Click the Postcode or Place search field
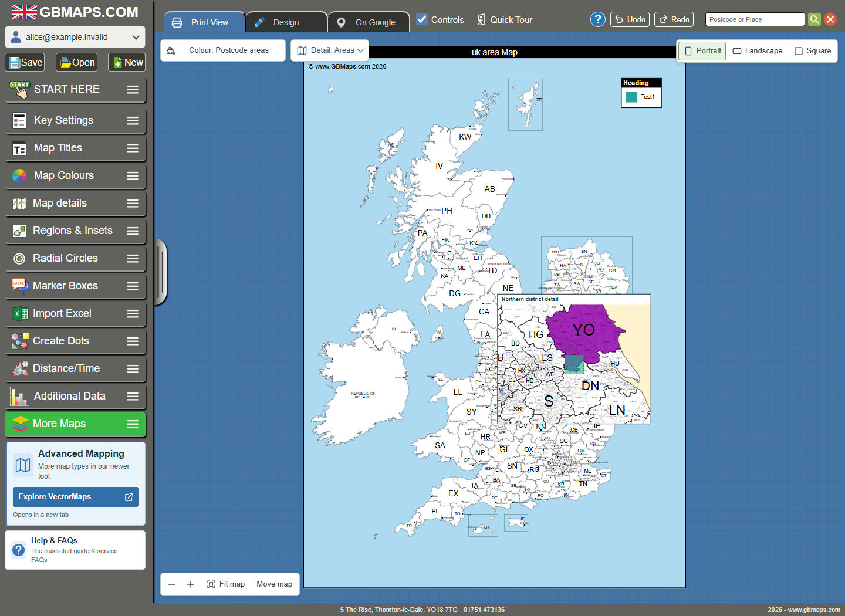845x616 pixels. click(x=755, y=19)
